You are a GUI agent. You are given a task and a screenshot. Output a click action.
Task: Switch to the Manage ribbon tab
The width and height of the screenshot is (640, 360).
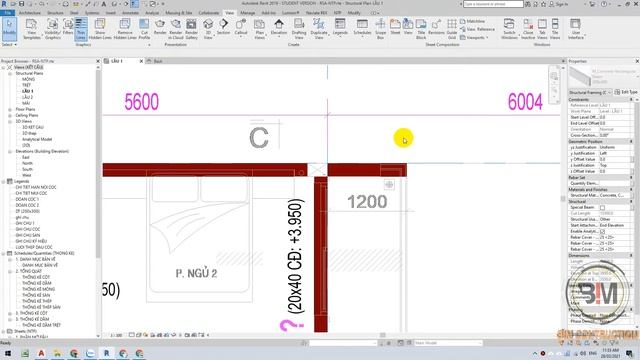click(247, 13)
